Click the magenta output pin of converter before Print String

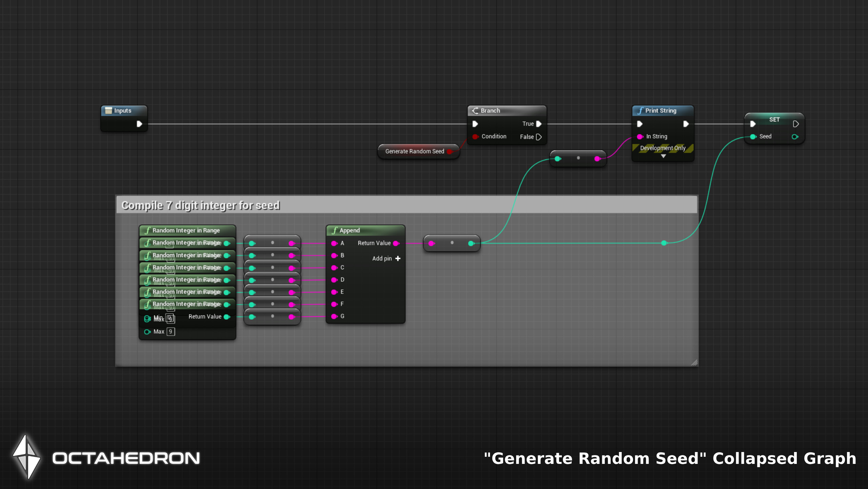[x=597, y=158]
